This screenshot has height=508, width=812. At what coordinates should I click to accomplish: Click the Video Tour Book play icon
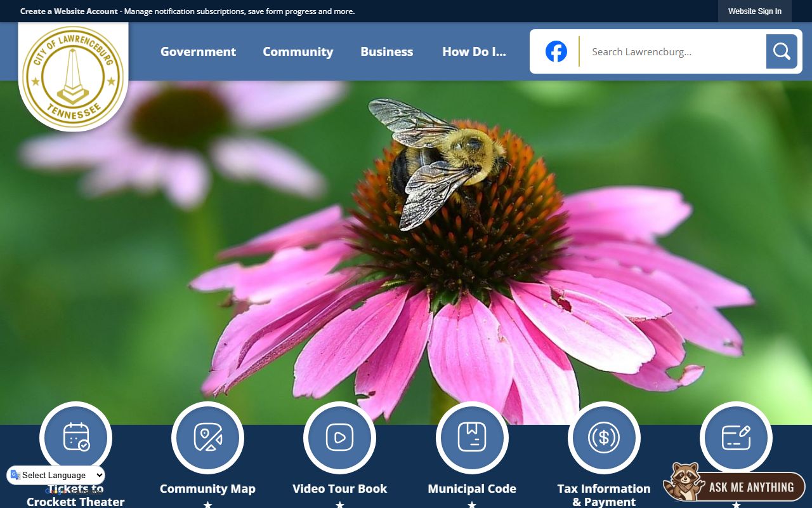(339, 438)
